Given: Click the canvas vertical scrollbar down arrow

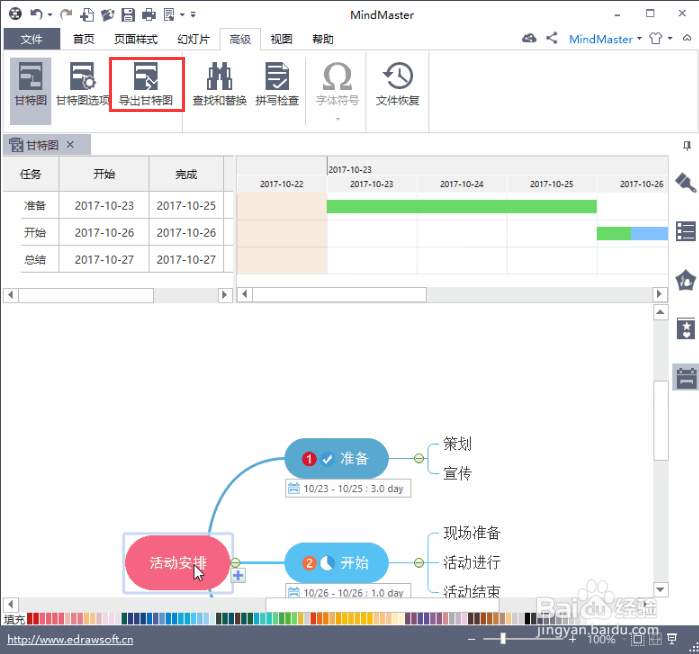Looking at the screenshot, I should [x=661, y=589].
